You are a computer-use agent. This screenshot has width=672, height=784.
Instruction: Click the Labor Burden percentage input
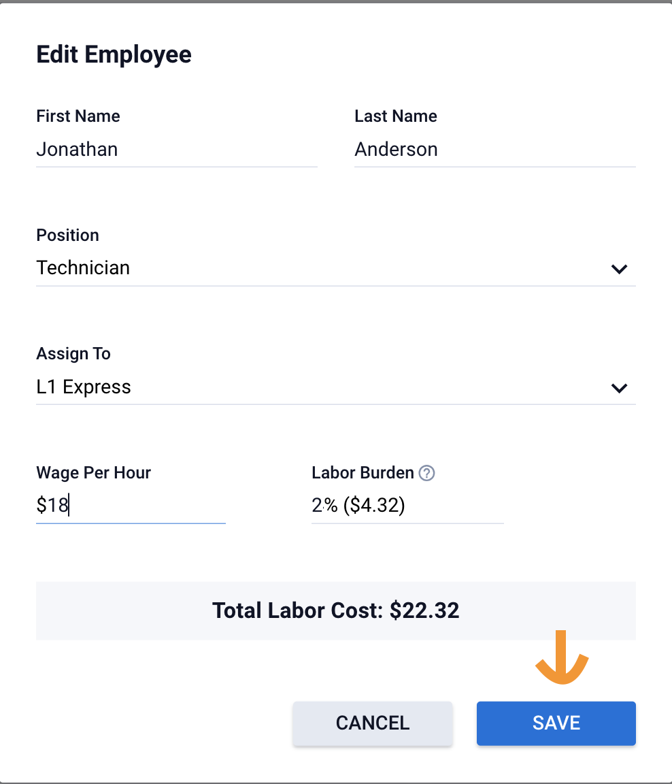tap(407, 506)
